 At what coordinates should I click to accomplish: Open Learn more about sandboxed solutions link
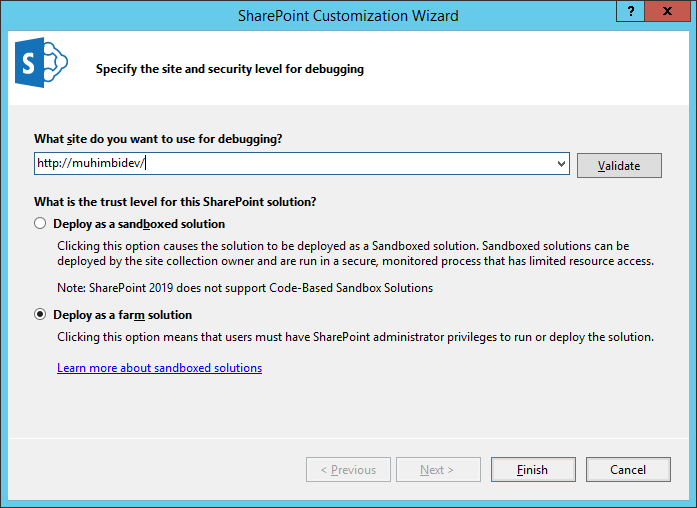click(x=160, y=368)
